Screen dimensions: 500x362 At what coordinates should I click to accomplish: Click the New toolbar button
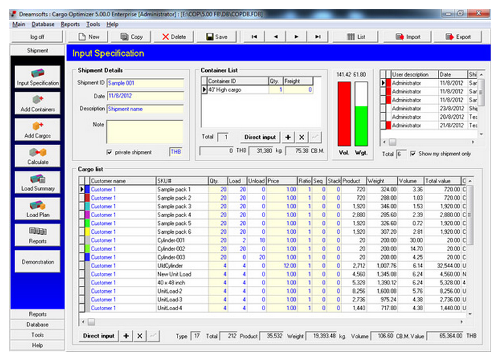point(88,37)
